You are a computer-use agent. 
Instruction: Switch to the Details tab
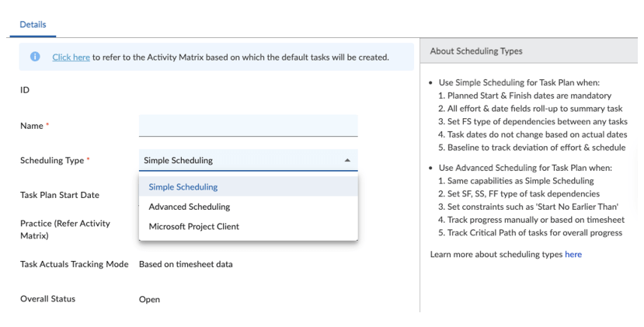click(x=33, y=25)
